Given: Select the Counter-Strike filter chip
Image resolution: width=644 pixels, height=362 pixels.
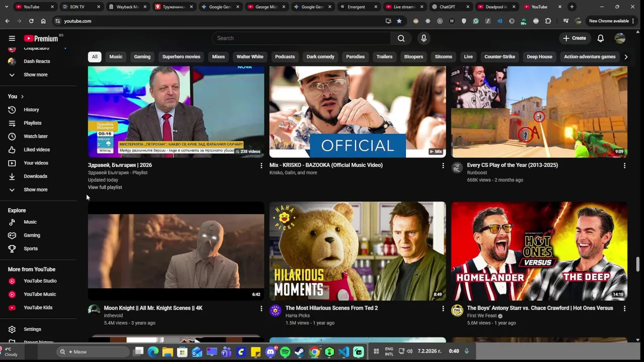Looking at the screenshot, I should pos(500,57).
